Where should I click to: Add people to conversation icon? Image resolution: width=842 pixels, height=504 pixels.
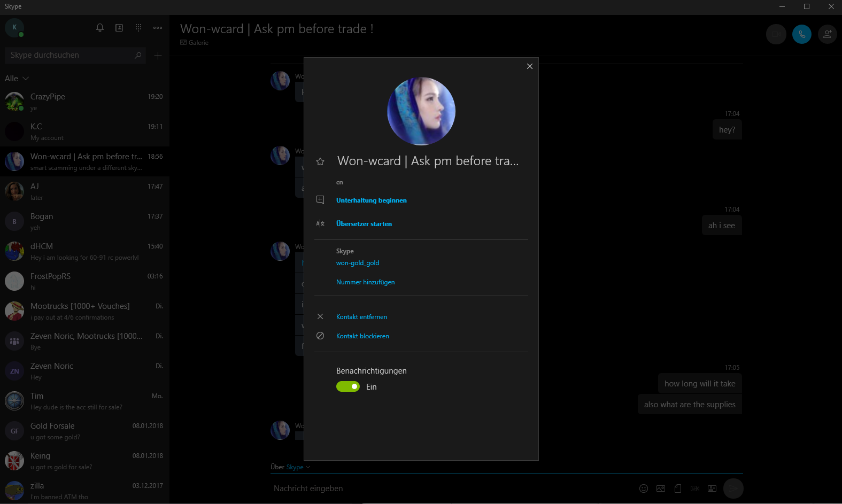[828, 34]
